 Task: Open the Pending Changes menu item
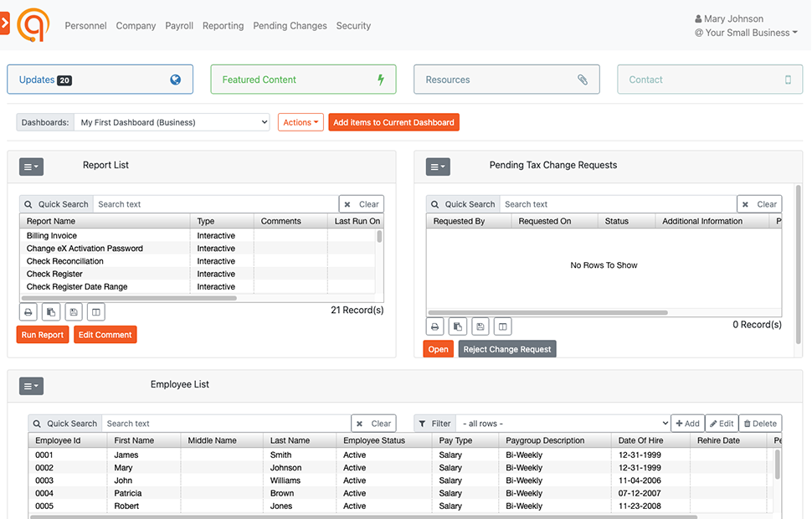290,25
